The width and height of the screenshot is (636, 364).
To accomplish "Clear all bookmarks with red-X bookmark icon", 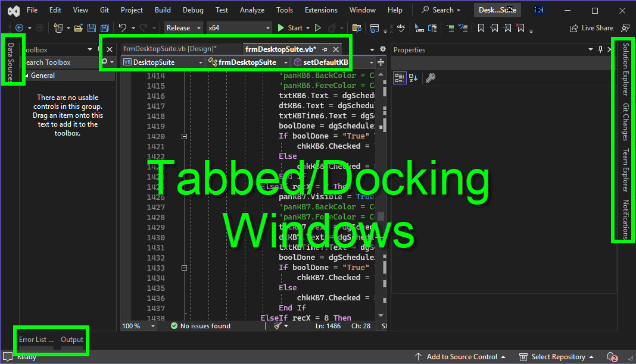I will coord(520,28).
